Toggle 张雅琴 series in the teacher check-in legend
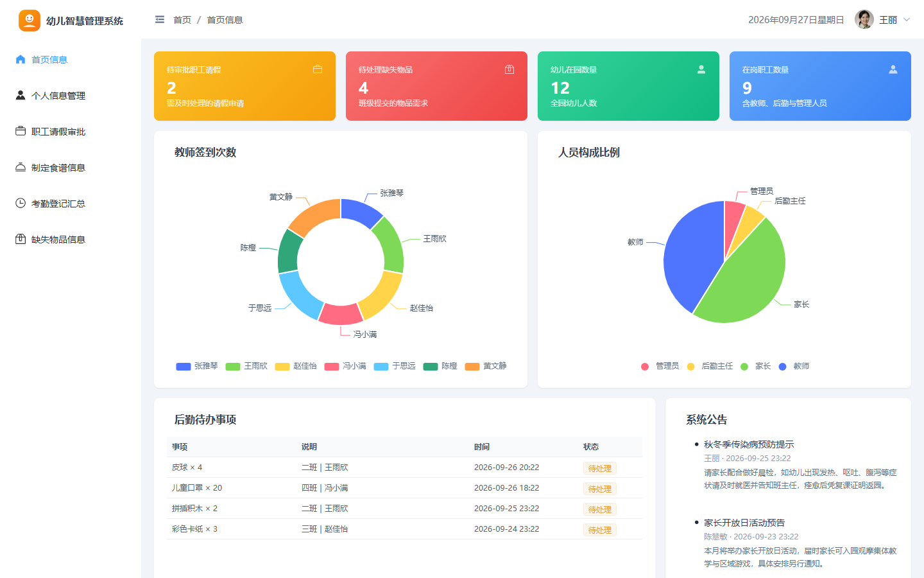924x578 pixels. [197, 366]
